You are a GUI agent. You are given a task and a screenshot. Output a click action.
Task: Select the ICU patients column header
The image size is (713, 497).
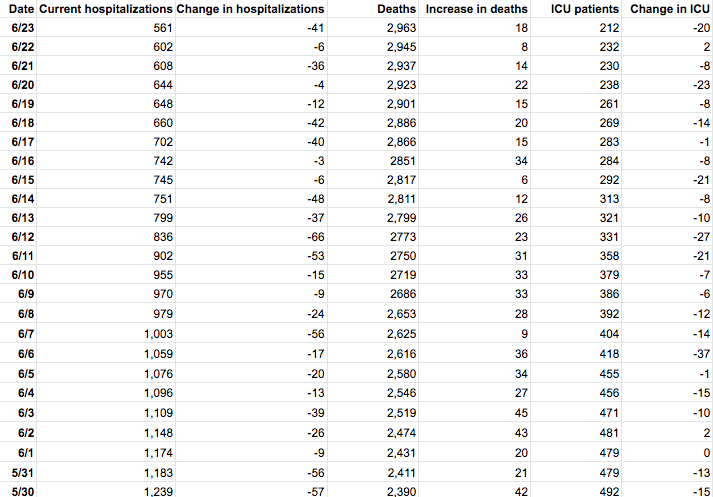tap(585, 9)
